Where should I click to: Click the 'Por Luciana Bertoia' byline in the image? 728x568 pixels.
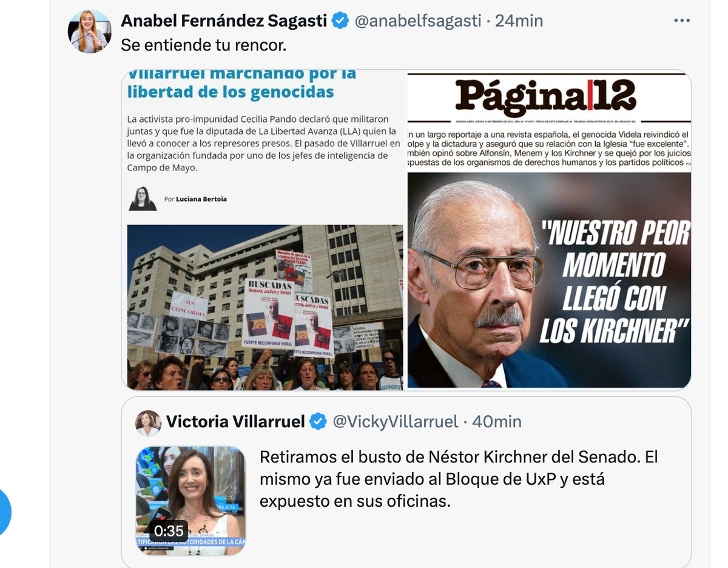pos(195,199)
